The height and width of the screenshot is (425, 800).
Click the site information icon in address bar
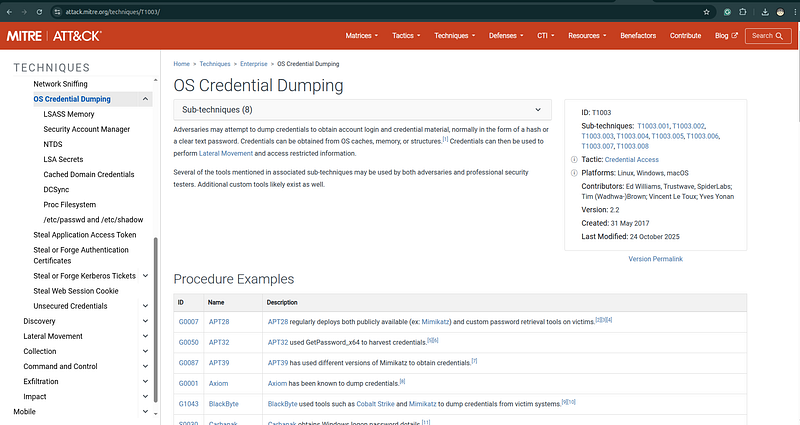pyautogui.click(x=57, y=12)
